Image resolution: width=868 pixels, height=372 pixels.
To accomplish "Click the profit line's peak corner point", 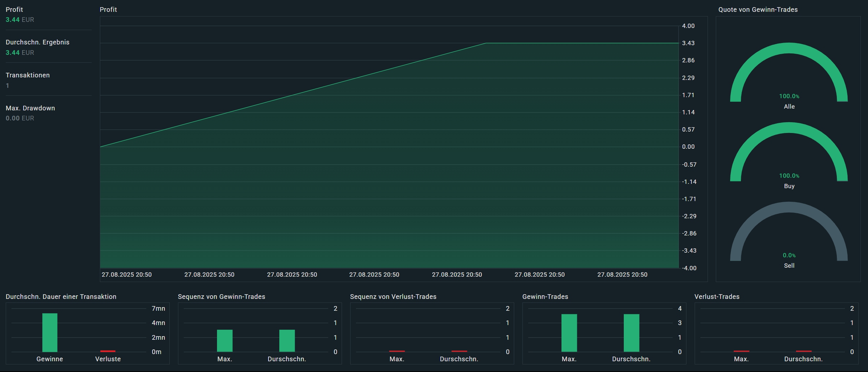I will tap(486, 43).
